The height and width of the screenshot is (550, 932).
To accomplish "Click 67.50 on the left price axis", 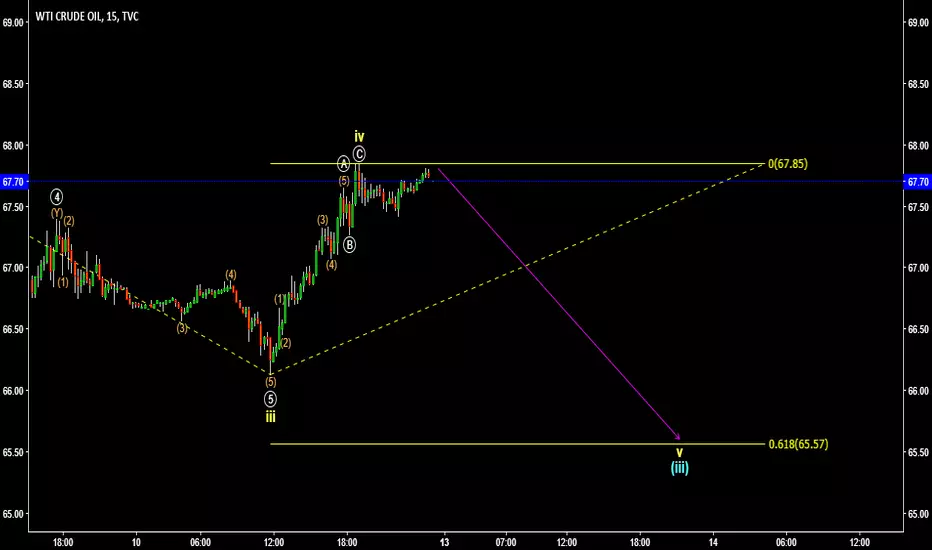I will click(13, 207).
